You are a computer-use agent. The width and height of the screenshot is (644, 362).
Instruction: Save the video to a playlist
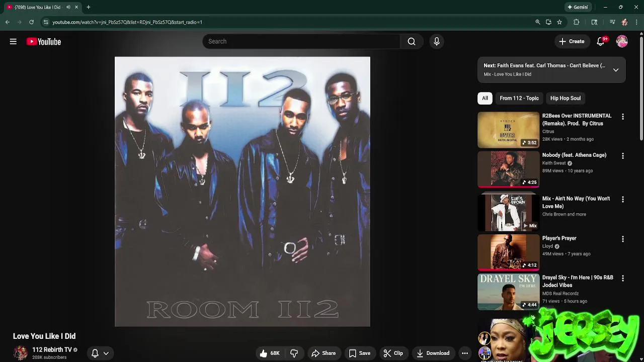click(x=360, y=353)
